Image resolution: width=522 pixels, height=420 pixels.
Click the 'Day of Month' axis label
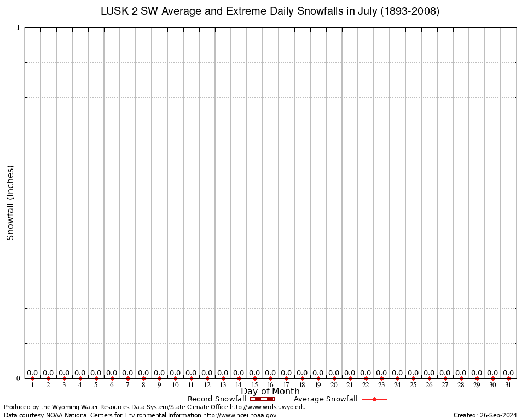[x=270, y=392]
